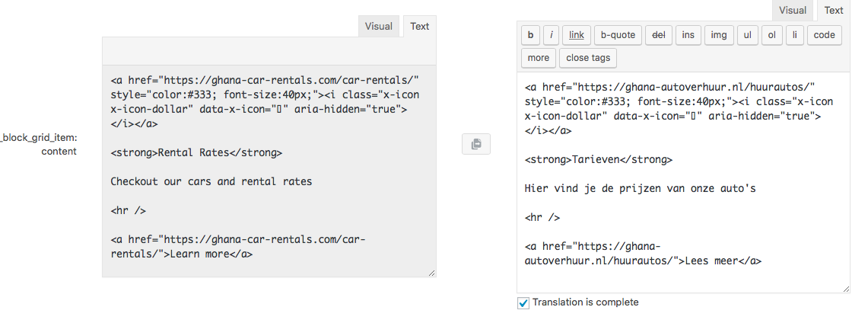
Task: Apply italic with the i button
Action: pos(551,35)
